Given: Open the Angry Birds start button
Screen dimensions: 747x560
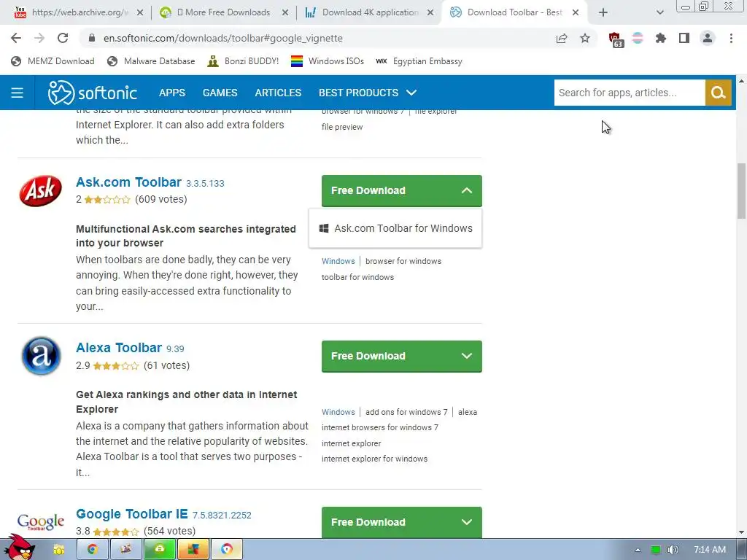Looking at the screenshot, I should (18, 548).
